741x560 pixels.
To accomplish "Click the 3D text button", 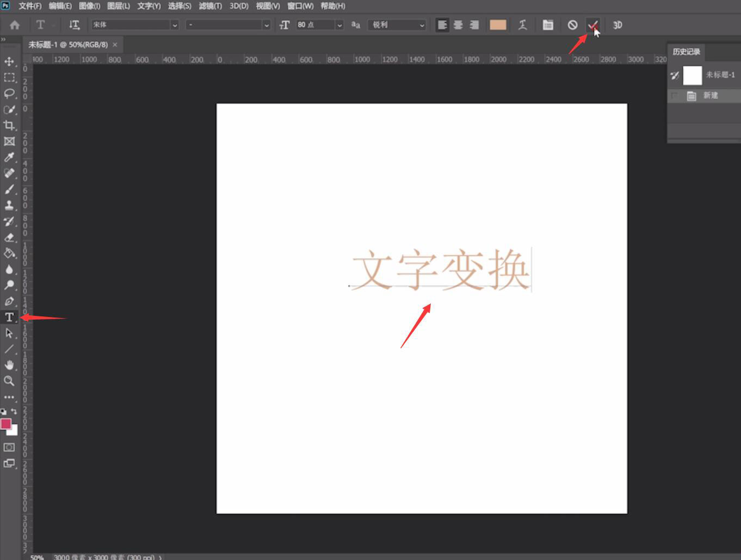I will [x=617, y=25].
